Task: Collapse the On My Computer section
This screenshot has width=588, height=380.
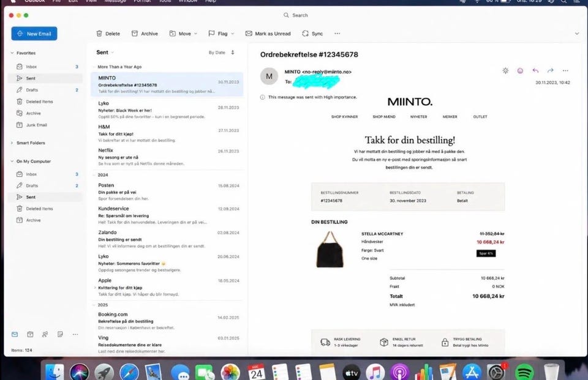Action: (12, 161)
